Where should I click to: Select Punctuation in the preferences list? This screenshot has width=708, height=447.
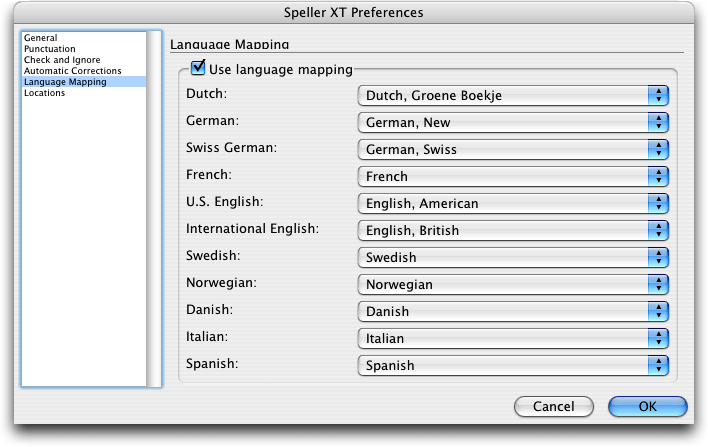pyautogui.click(x=84, y=49)
